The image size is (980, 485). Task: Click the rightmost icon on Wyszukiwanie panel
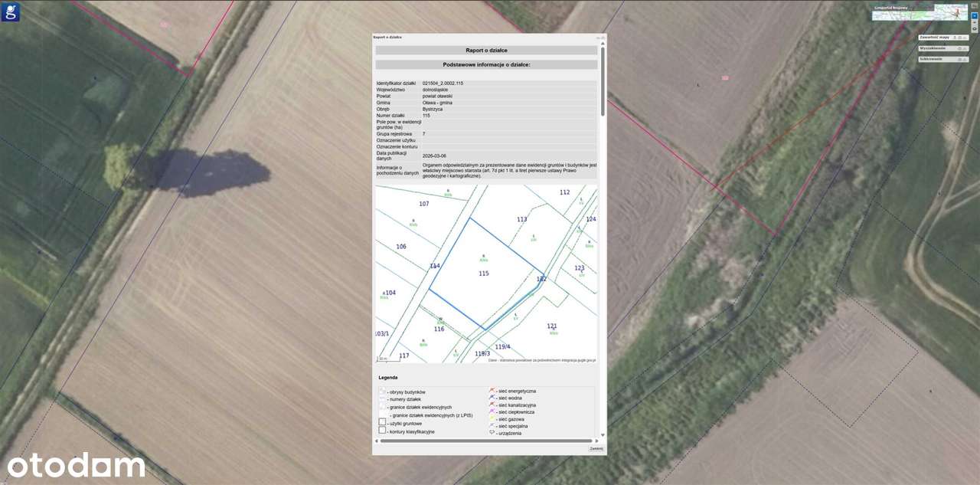(965, 48)
